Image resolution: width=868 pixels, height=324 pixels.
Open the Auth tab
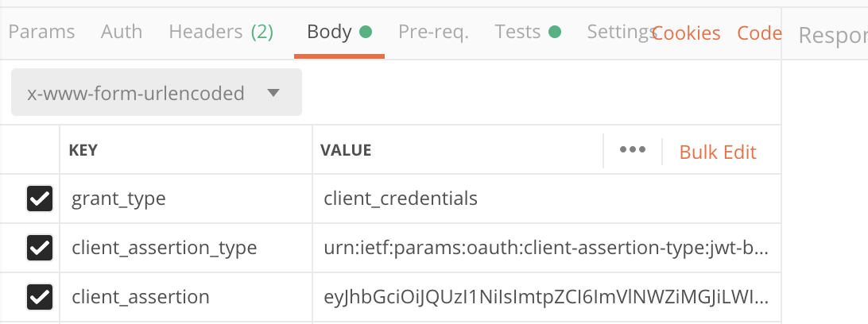coord(122,32)
